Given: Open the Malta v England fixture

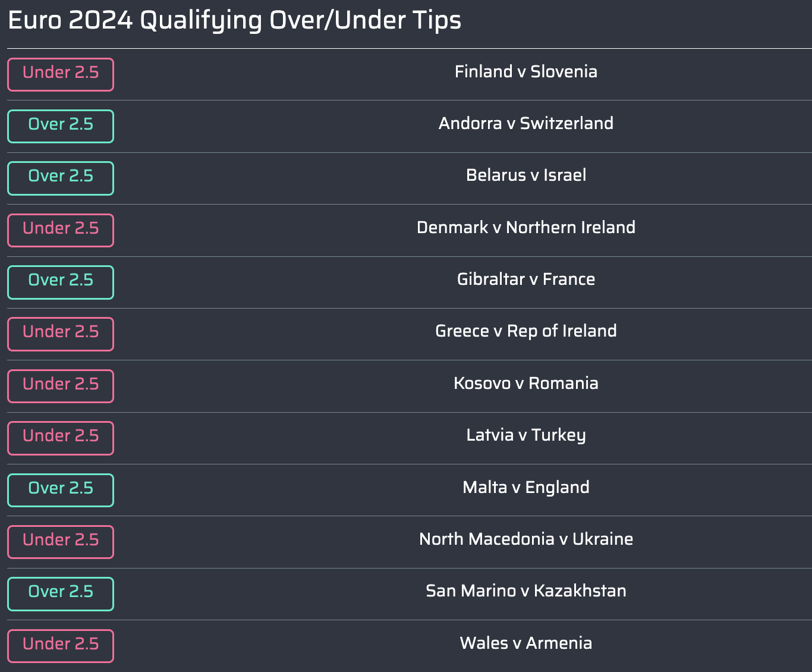Looking at the screenshot, I should [x=526, y=487].
